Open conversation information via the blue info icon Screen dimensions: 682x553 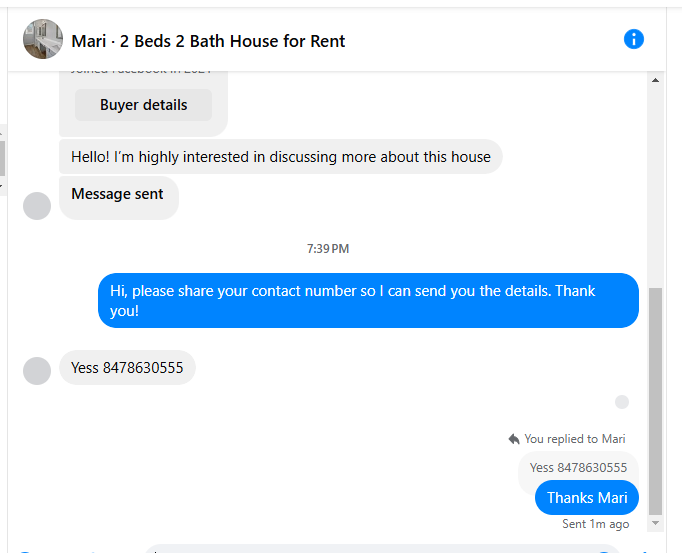pyautogui.click(x=634, y=39)
